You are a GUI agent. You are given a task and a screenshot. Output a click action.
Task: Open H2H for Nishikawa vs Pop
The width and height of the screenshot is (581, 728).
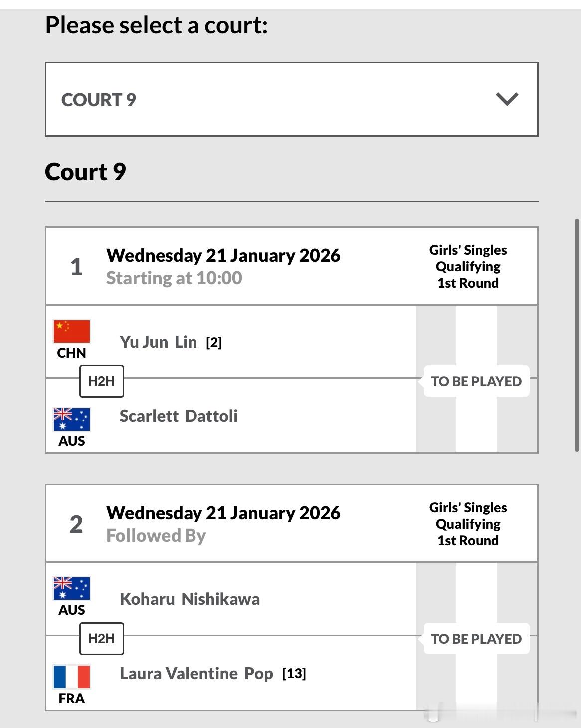102,638
